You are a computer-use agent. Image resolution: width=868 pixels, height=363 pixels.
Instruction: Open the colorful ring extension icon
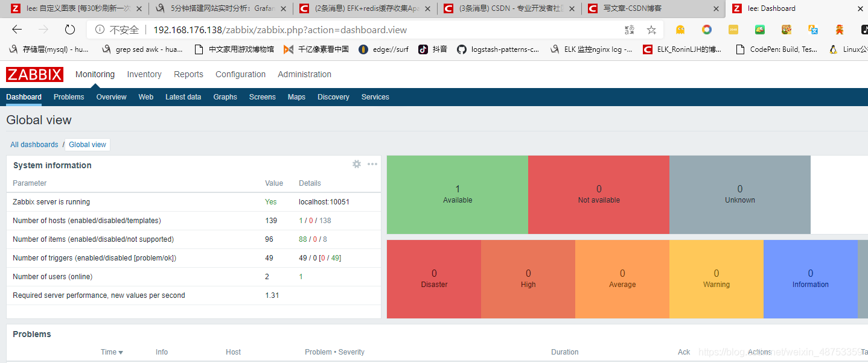[x=706, y=30]
